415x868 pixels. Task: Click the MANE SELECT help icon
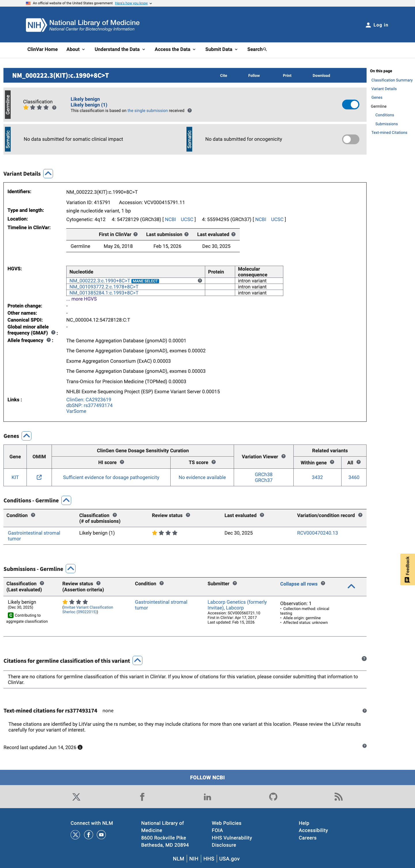click(200, 281)
